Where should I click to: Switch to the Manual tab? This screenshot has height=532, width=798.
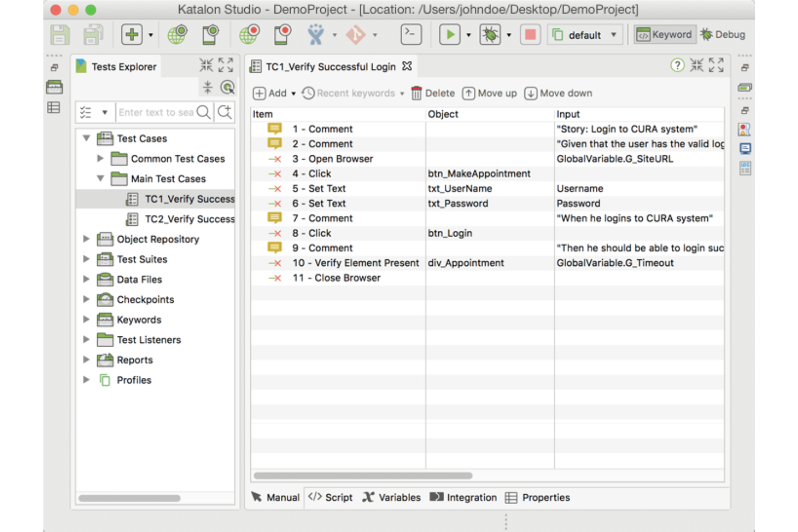coord(276,497)
